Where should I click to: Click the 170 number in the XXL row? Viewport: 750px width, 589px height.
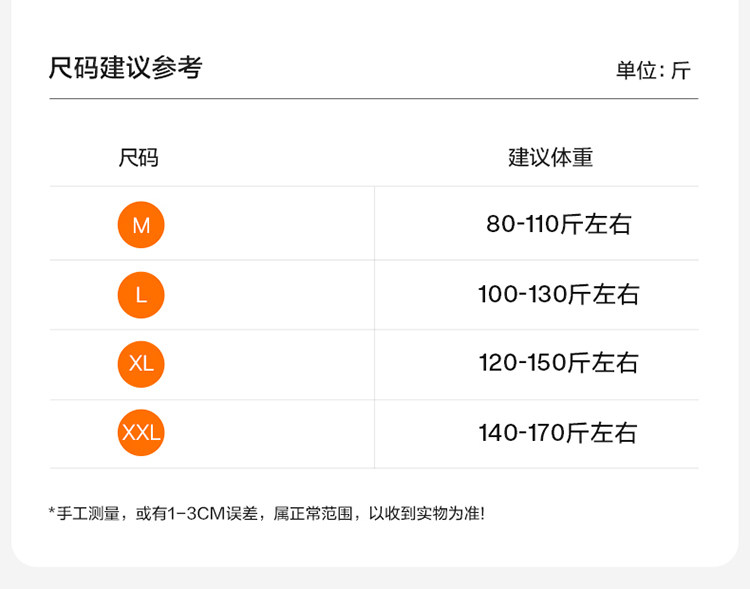point(541,433)
